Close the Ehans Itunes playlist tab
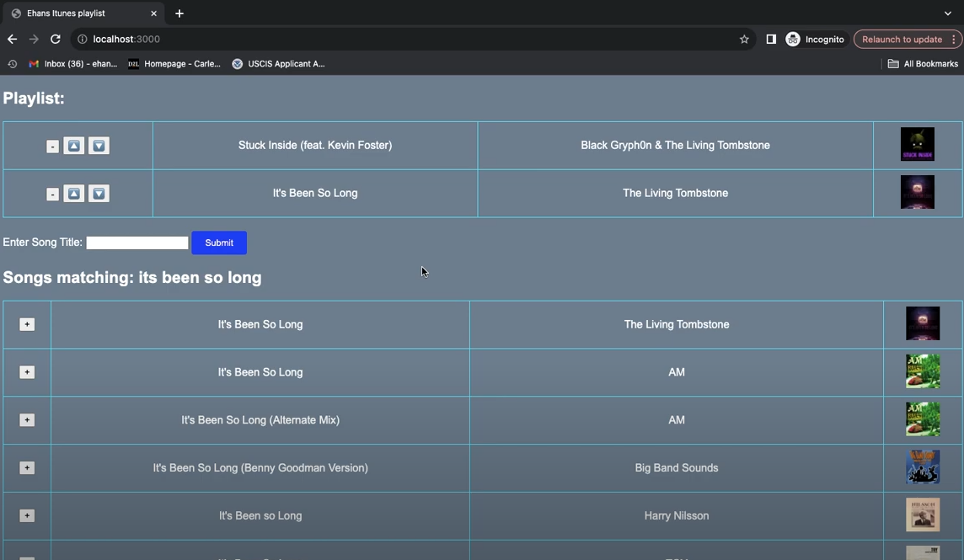The image size is (964, 560). 153,13
